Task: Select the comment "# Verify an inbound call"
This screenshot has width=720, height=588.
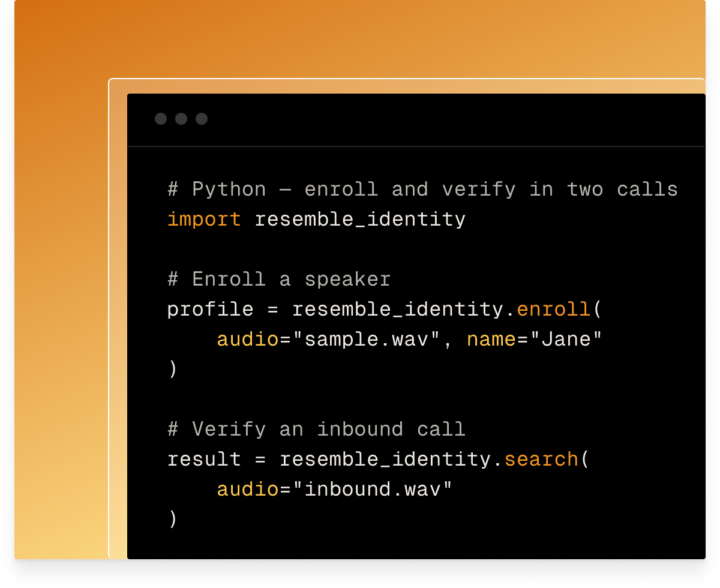Action: point(316,430)
